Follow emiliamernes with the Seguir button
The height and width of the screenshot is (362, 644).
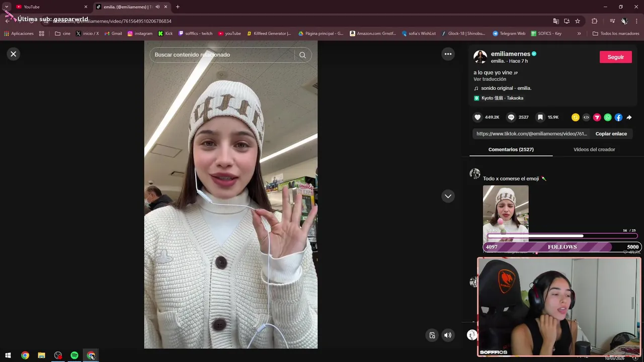click(x=615, y=57)
